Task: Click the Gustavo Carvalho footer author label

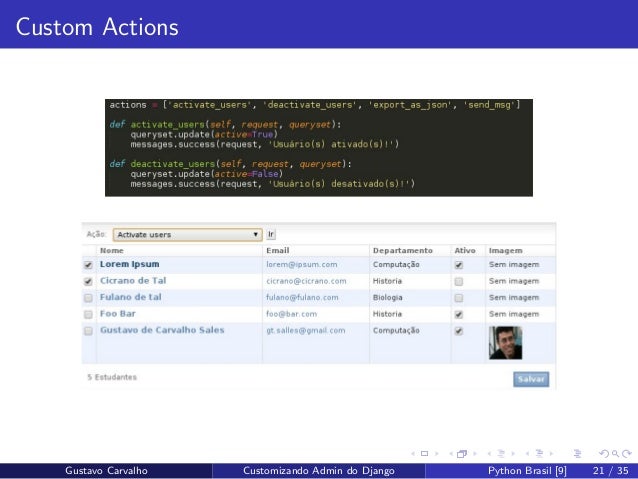Action: pyautogui.click(x=106, y=471)
